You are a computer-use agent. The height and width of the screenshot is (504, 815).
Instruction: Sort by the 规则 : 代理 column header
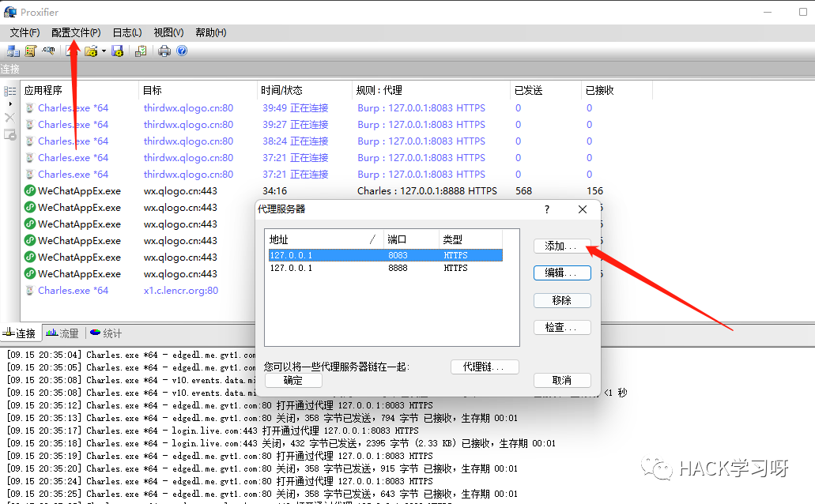pyautogui.click(x=432, y=90)
